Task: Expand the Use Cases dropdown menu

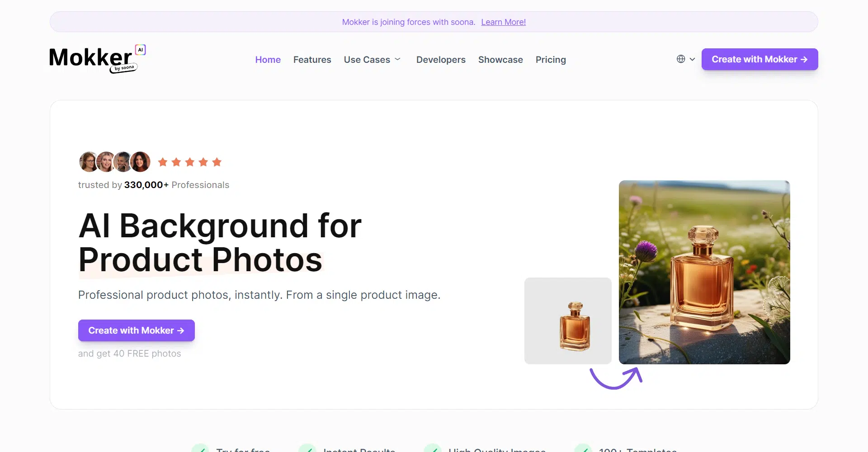Action: coord(372,60)
